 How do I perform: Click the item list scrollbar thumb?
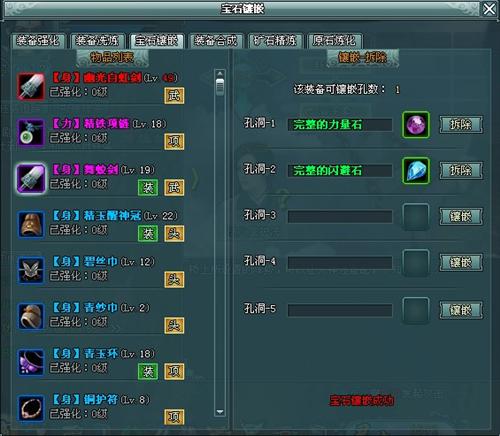[x=220, y=87]
